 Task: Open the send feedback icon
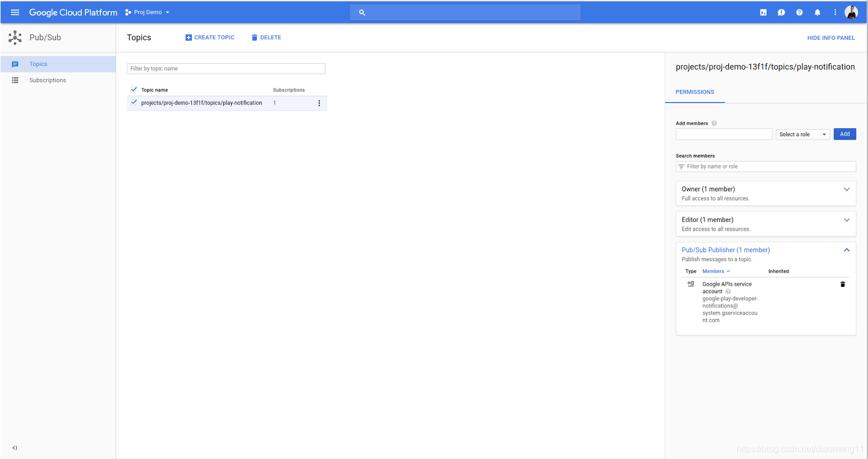pyautogui.click(x=781, y=13)
